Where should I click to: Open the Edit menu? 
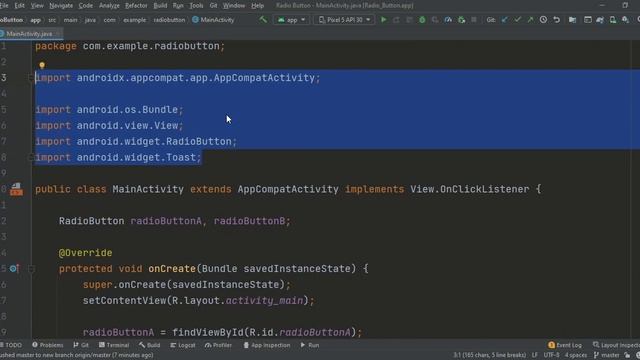(19, 6)
